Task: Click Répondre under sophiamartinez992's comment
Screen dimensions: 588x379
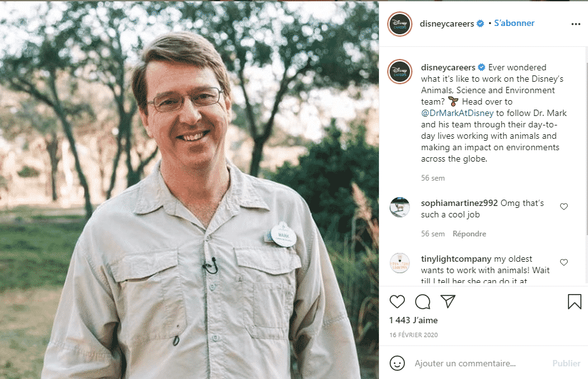Action: point(469,234)
